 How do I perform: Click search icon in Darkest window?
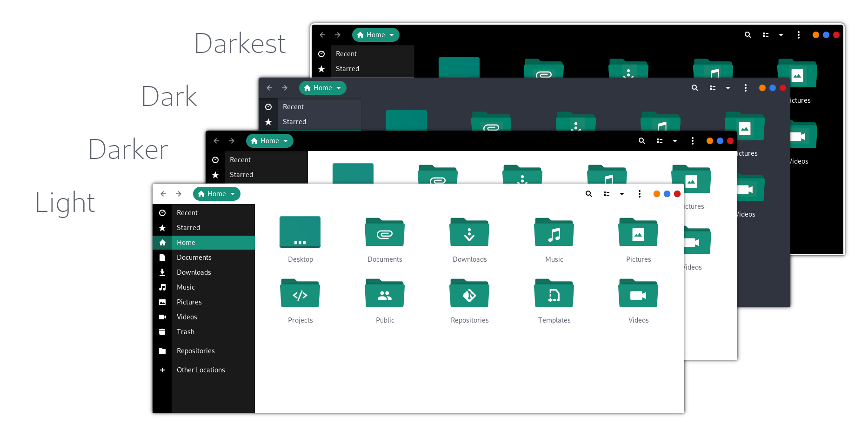pos(748,35)
